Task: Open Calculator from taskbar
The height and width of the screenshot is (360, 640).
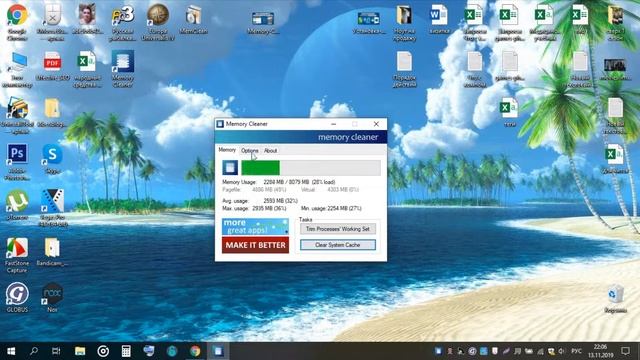Action: [126, 351]
